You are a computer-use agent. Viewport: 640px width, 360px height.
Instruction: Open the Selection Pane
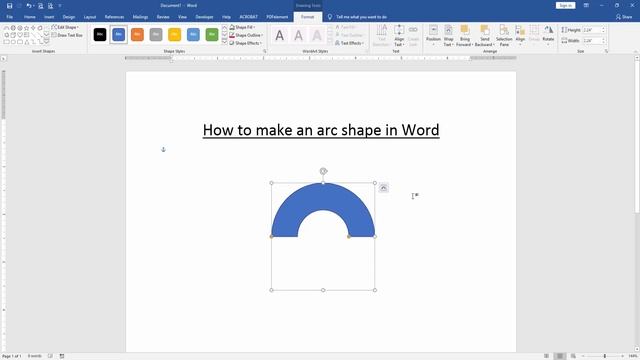[504, 36]
